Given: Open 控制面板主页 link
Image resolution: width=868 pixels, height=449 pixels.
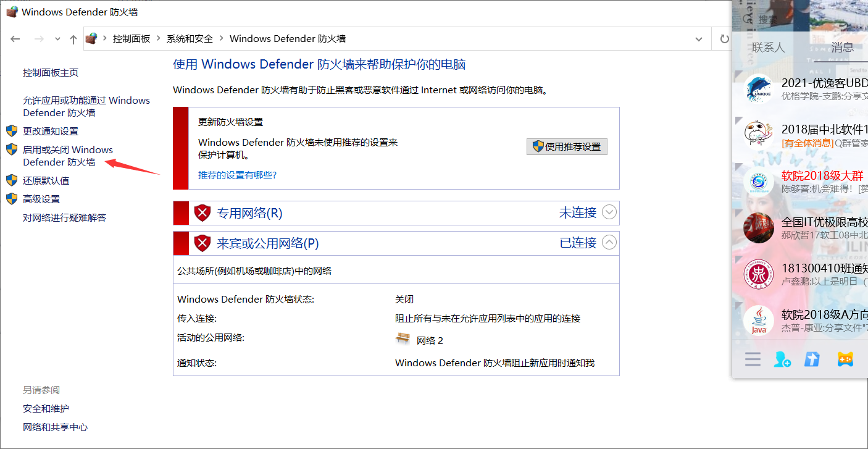Looking at the screenshot, I should click(51, 72).
